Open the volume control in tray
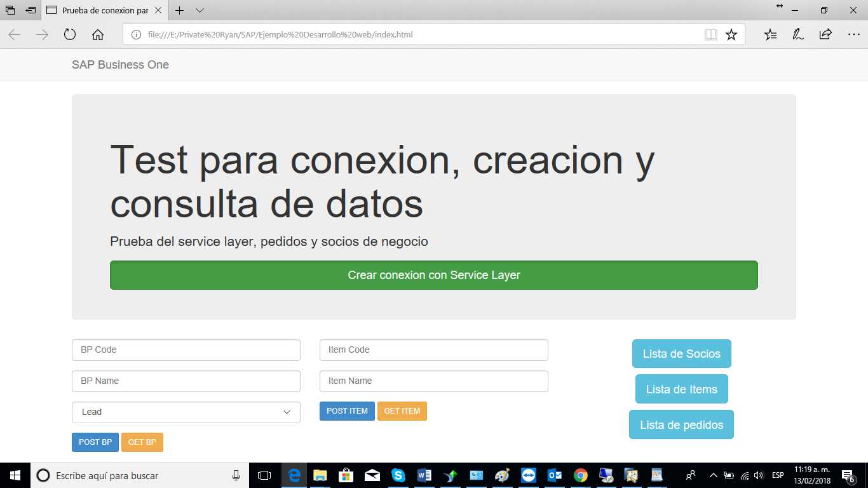 759,475
